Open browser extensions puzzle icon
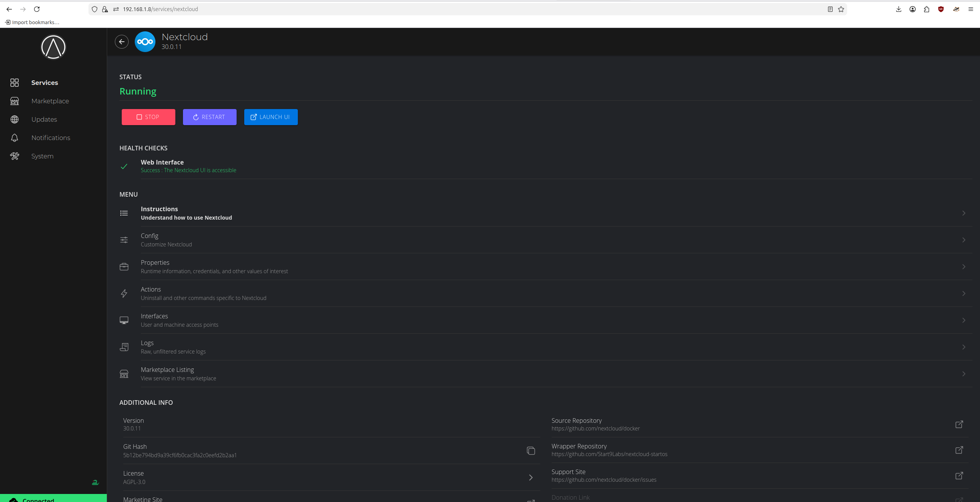Screen dimensions: 980x502 (927, 9)
